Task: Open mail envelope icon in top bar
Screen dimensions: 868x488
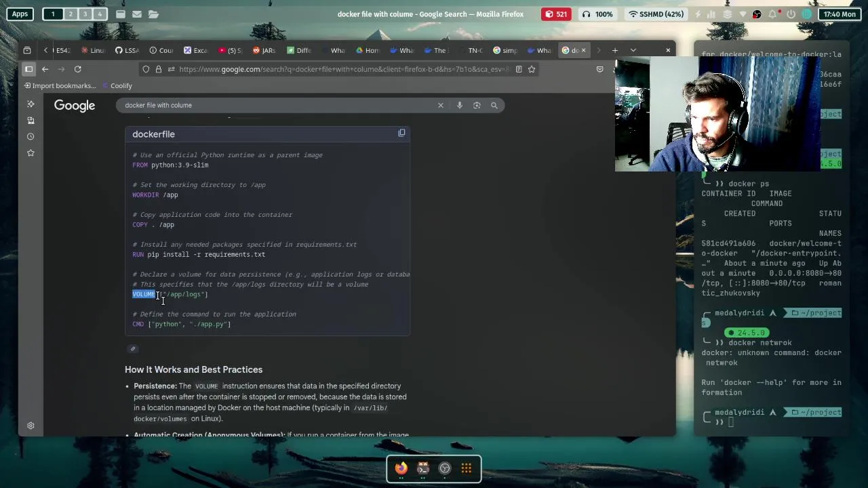Action: pyautogui.click(x=136, y=14)
